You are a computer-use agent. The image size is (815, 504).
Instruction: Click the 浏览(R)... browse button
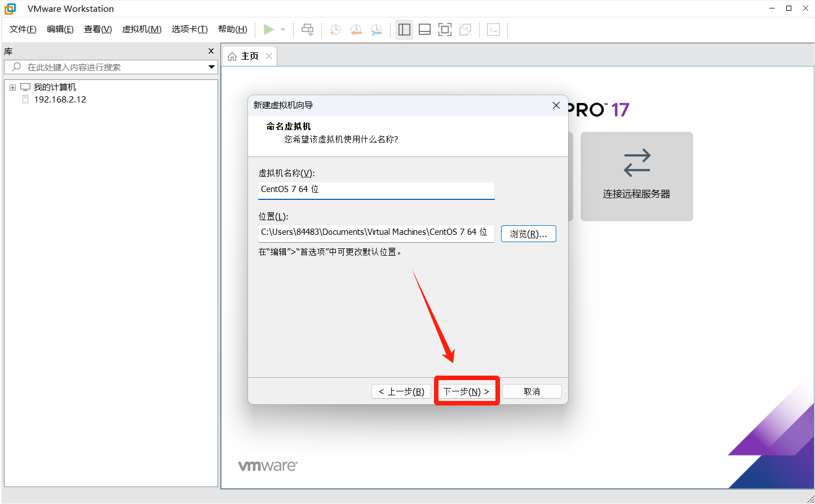pyautogui.click(x=528, y=234)
